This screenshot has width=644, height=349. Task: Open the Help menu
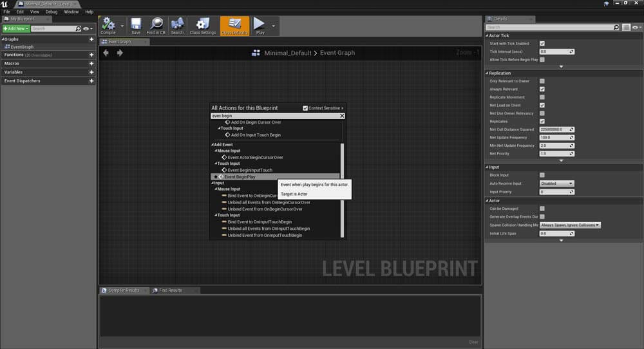click(89, 12)
